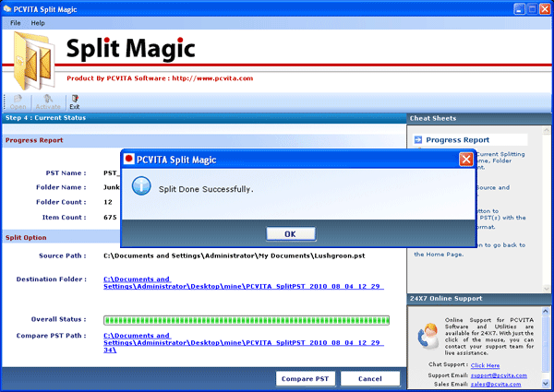Image resolution: width=554 pixels, height=392 pixels.
Task: Click the red dialog title bar icon
Action: [x=130, y=160]
